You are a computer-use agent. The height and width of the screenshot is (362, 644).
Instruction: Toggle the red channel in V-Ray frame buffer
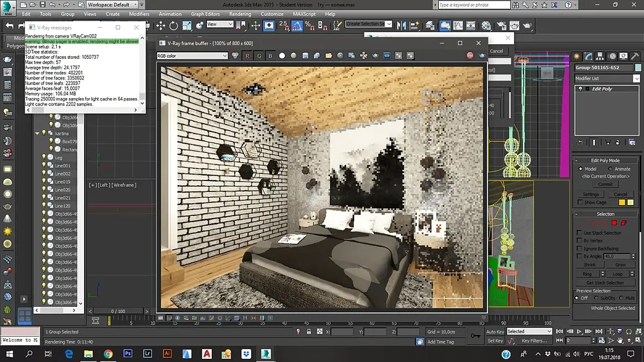[x=247, y=56]
